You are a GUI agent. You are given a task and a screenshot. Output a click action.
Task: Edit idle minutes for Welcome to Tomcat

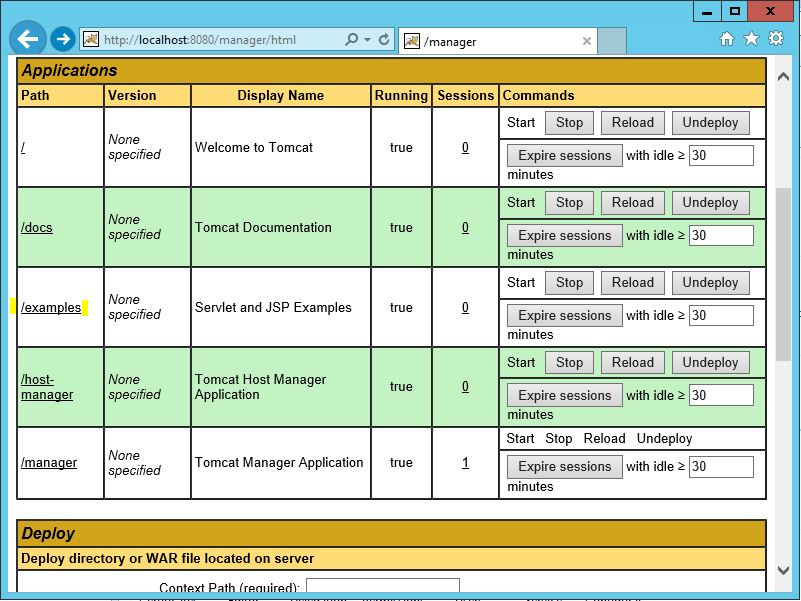pos(721,155)
